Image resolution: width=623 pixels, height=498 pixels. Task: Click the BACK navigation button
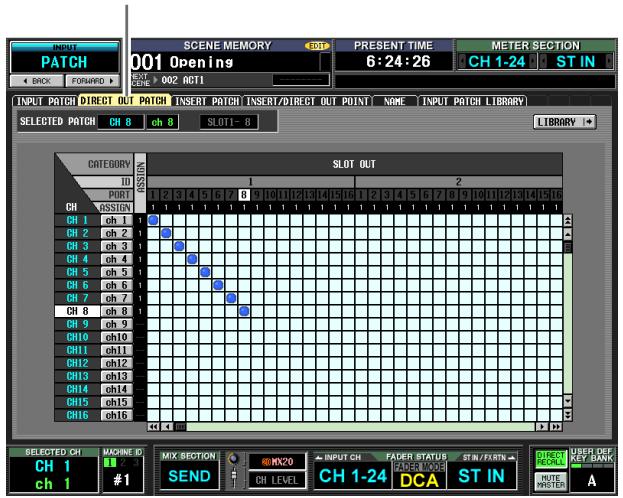click(x=37, y=81)
